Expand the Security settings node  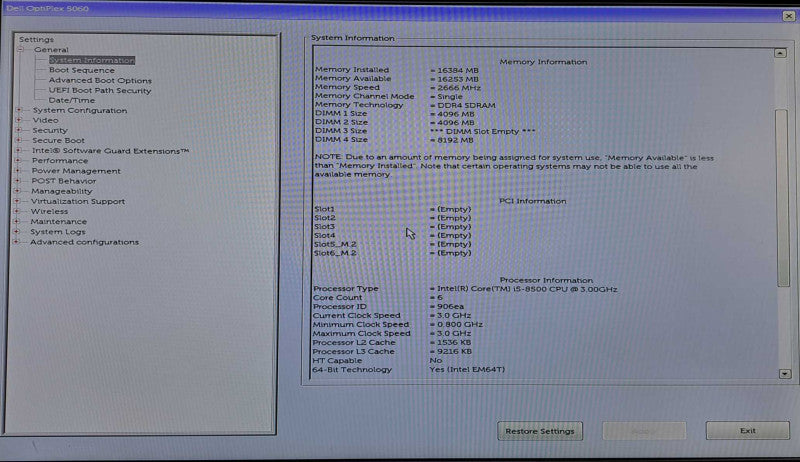[x=19, y=130]
